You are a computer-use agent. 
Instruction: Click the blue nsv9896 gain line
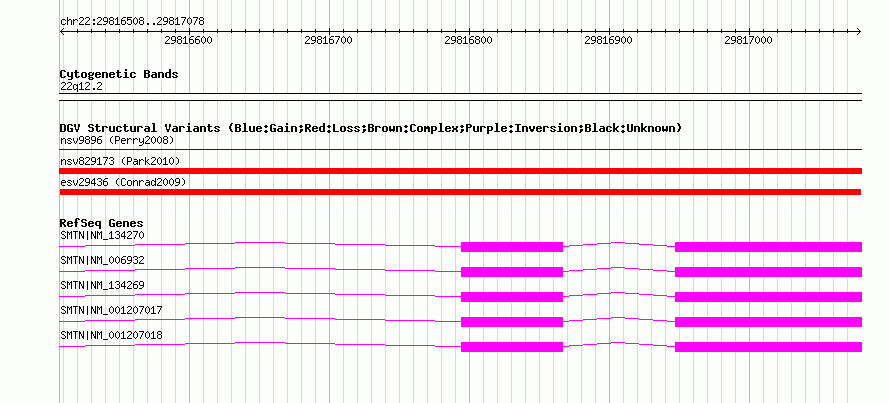461,150
